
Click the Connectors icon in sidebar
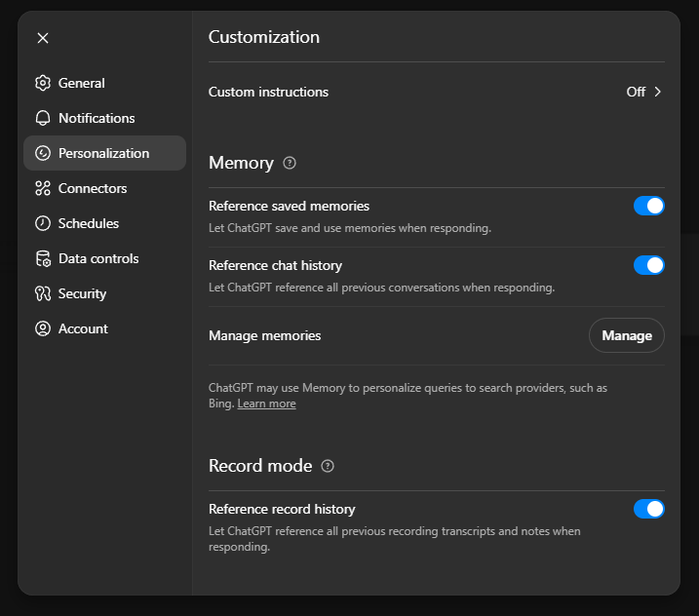[x=42, y=188]
